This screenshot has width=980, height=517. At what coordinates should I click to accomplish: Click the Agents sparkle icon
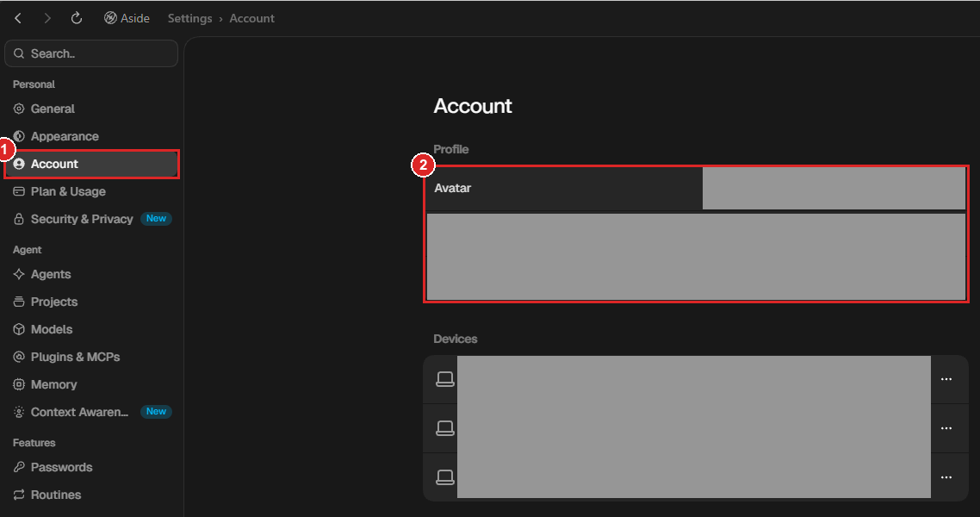pos(19,275)
